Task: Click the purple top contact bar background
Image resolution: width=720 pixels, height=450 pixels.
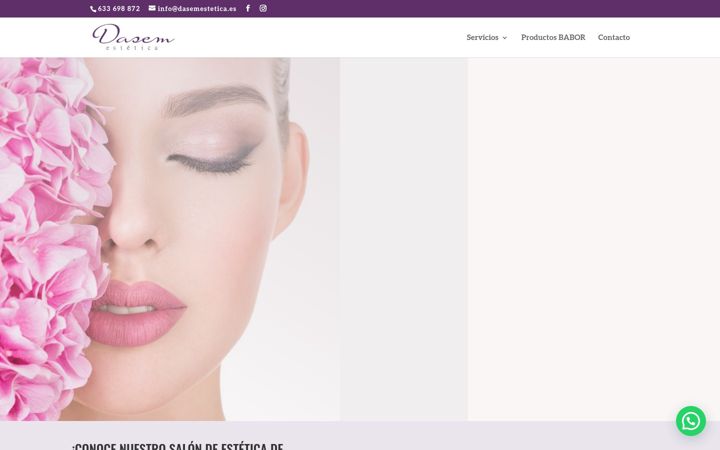Action: (x=459, y=8)
